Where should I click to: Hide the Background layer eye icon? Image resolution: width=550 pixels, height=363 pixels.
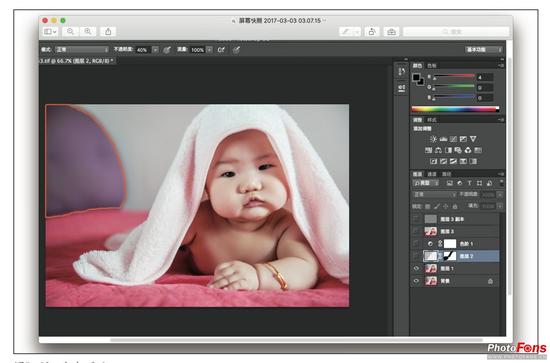416,281
